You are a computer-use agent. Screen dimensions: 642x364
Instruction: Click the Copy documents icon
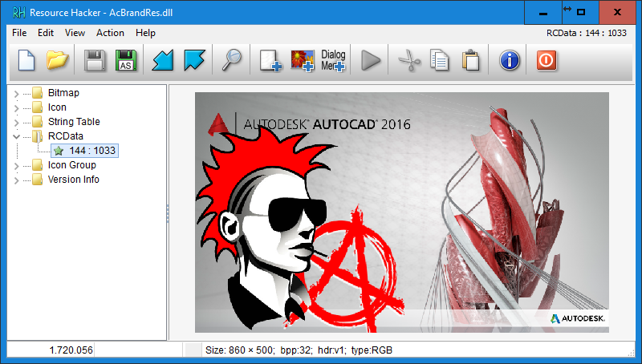click(440, 60)
